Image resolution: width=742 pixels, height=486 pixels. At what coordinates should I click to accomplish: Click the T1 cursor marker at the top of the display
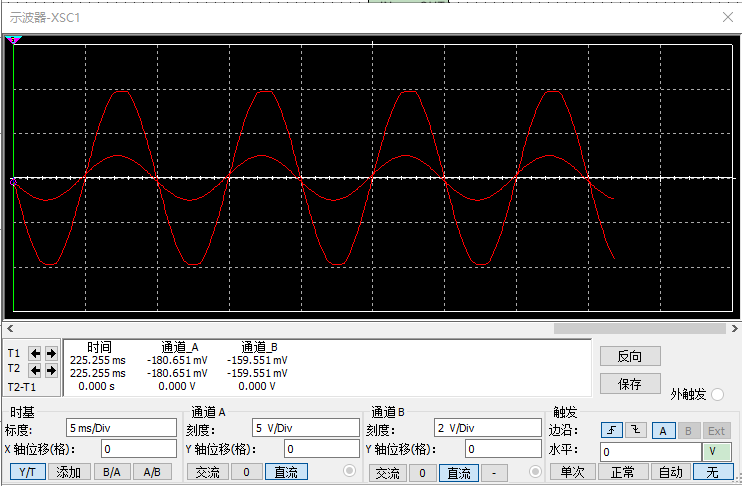tap(14, 40)
